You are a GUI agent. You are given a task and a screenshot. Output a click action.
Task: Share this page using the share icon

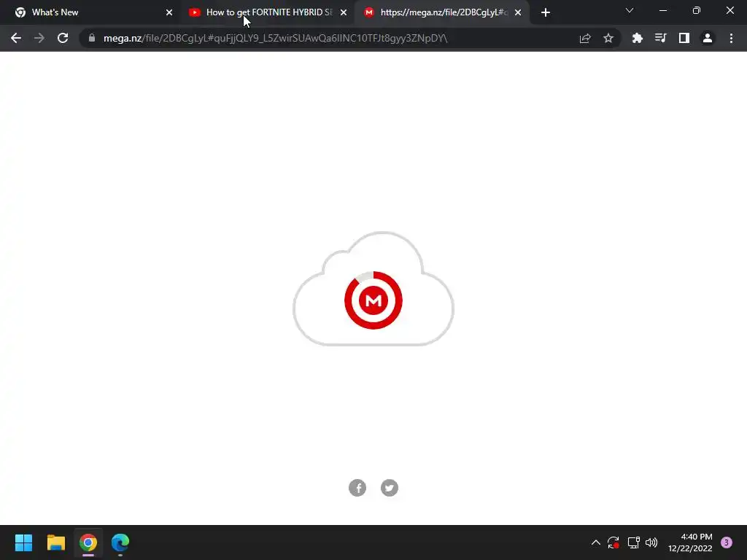585,38
